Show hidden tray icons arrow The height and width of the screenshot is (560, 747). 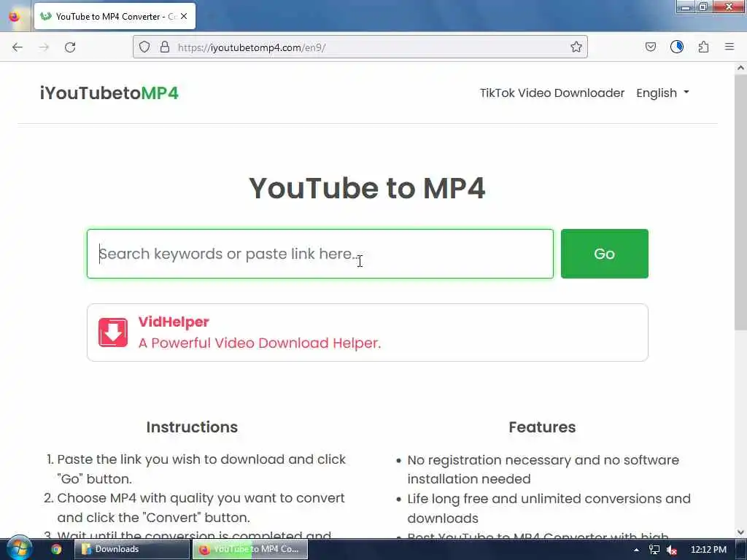point(636,550)
